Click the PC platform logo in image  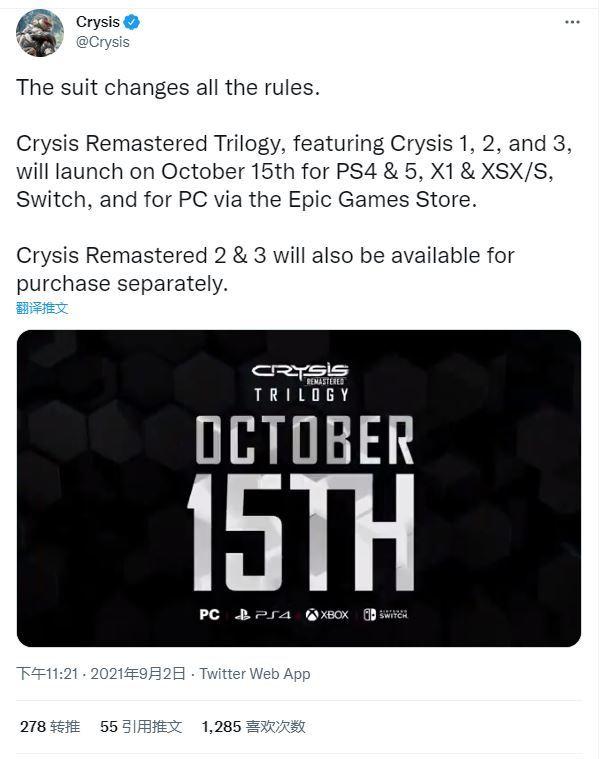tap(210, 614)
